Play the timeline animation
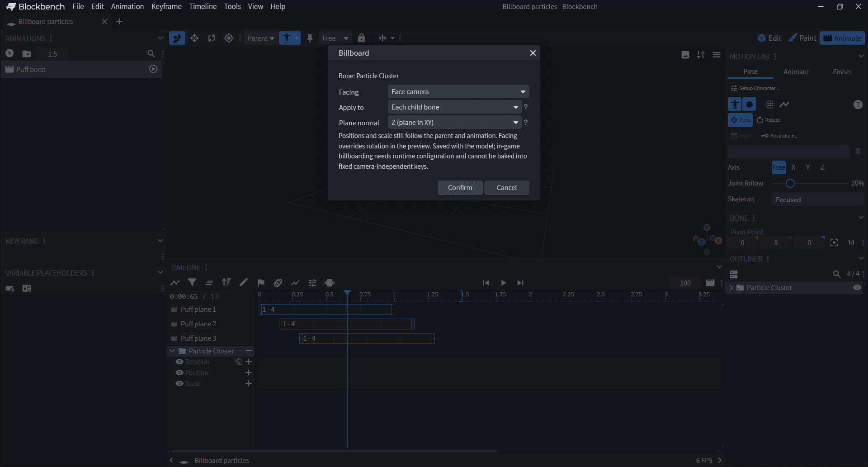The image size is (868, 467). (503, 283)
